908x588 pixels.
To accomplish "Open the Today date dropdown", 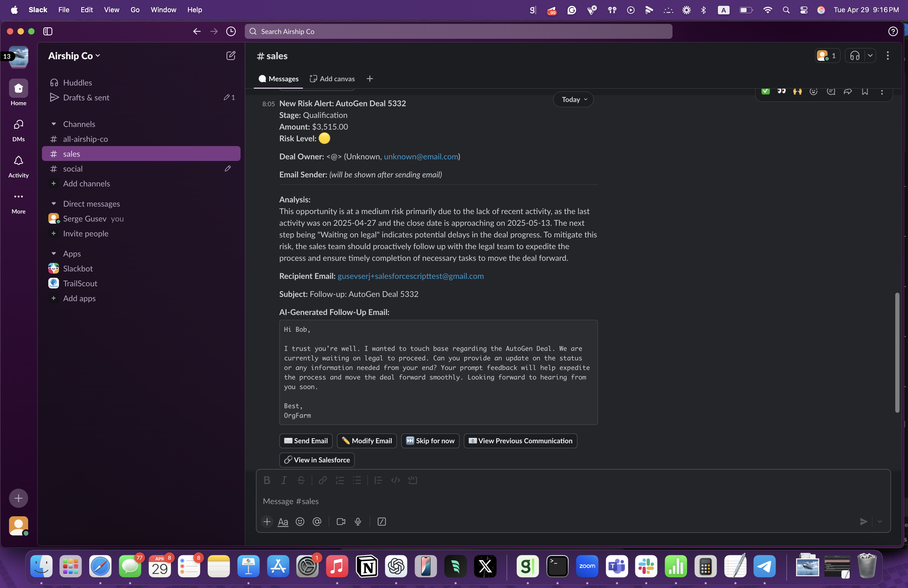I will [573, 100].
